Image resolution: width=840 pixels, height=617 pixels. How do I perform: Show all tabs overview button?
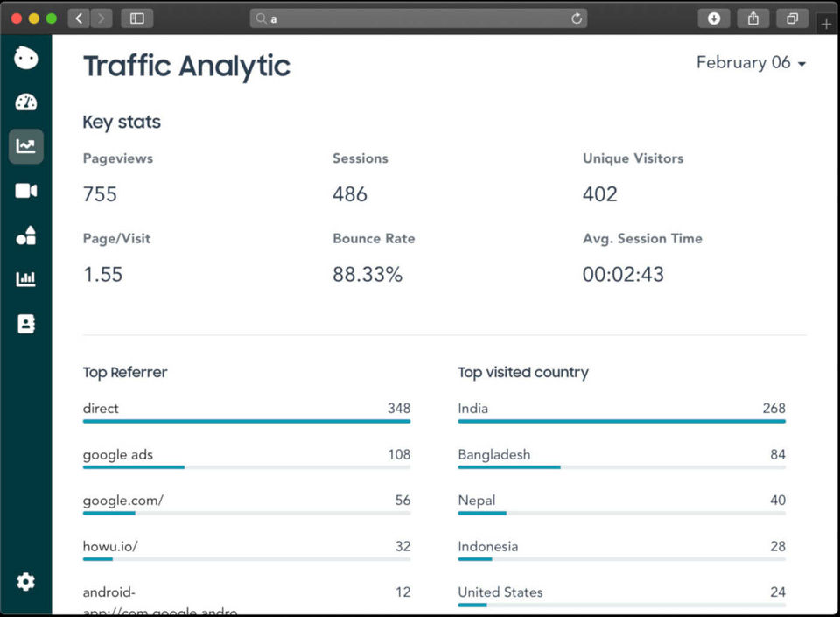point(793,18)
